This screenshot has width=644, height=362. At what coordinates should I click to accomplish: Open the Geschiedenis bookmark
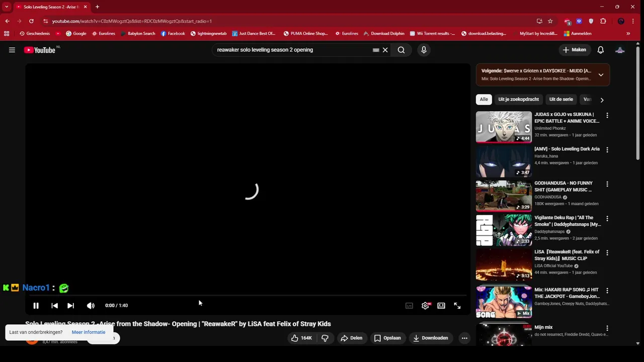[x=35, y=34]
